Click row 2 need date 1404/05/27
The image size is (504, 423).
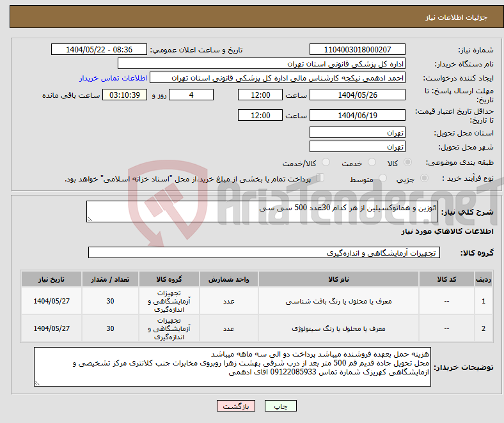[x=51, y=328]
